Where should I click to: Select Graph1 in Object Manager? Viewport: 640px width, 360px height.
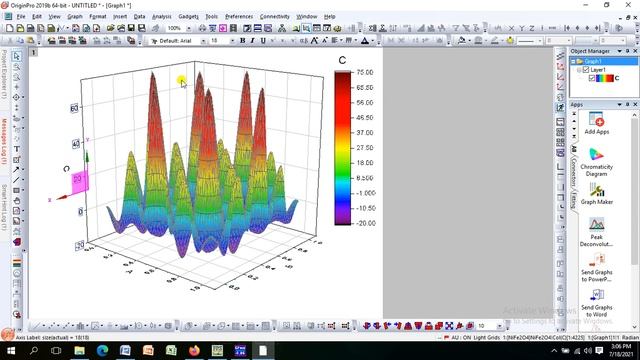click(x=593, y=62)
